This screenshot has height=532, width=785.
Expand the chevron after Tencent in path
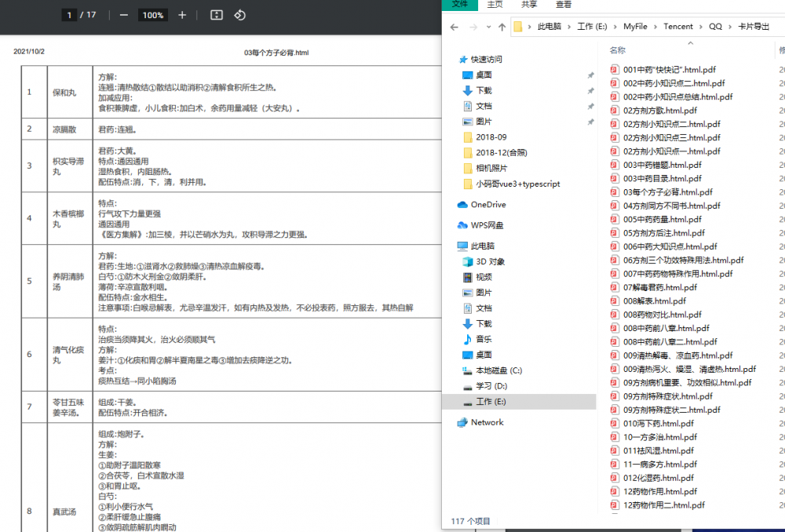[701, 27]
